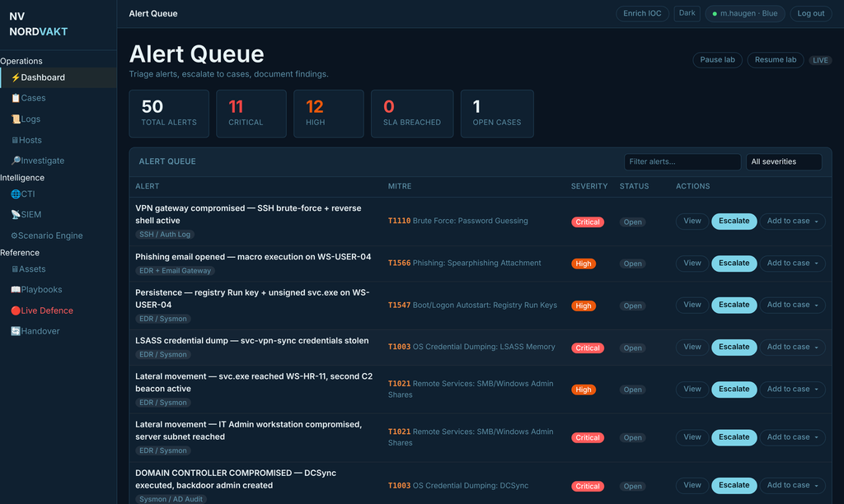Escalate the Phishing email opened alert
This screenshot has height=504, width=844.
[734, 263]
